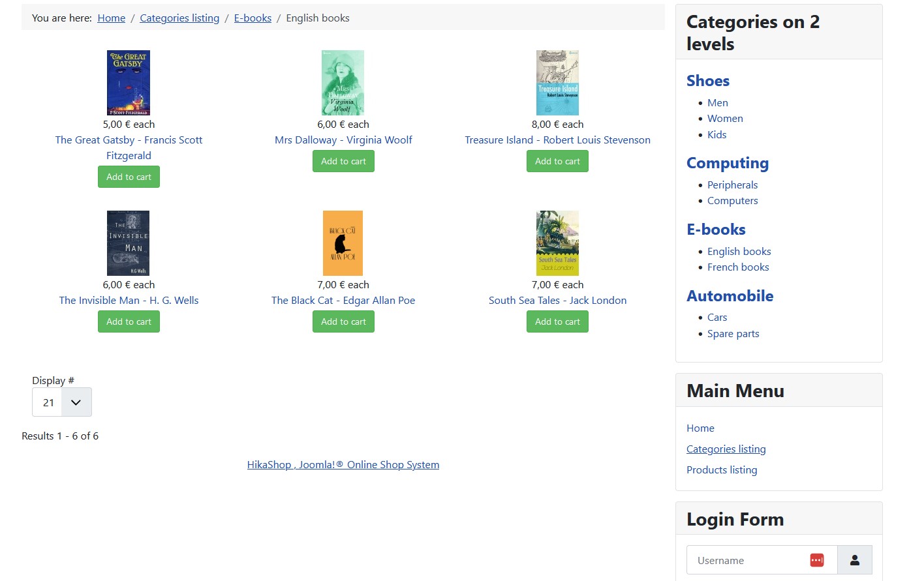Open E-books breadcrumb link

253,18
